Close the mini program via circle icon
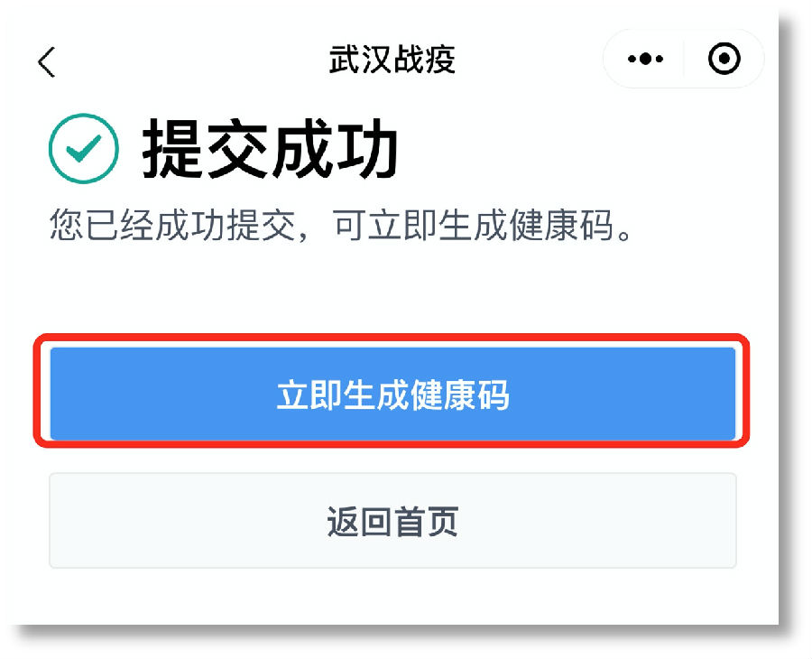812x659 pixels. click(724, 60)
